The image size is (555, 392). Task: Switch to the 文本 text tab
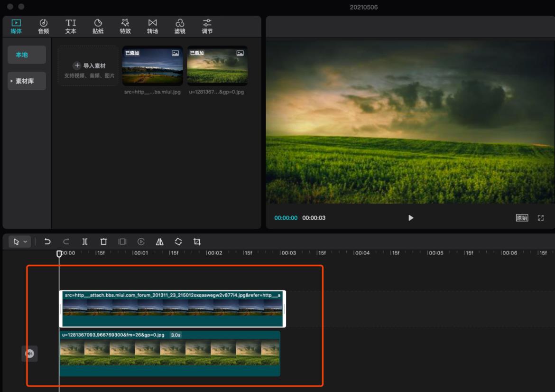tap(71, 27)
